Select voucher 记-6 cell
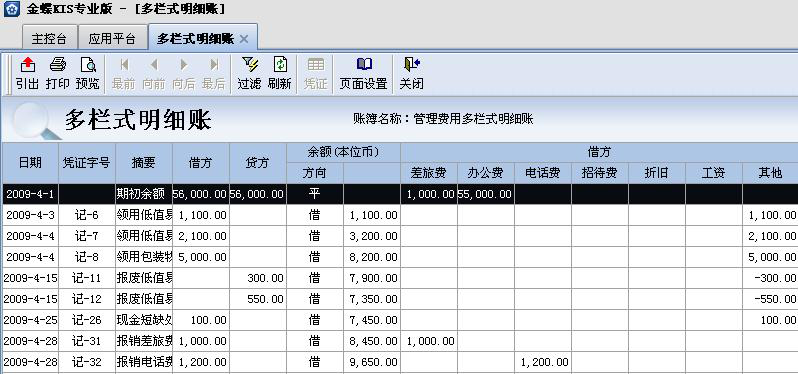This screenshot has height=374, width=798. [87, 215]
